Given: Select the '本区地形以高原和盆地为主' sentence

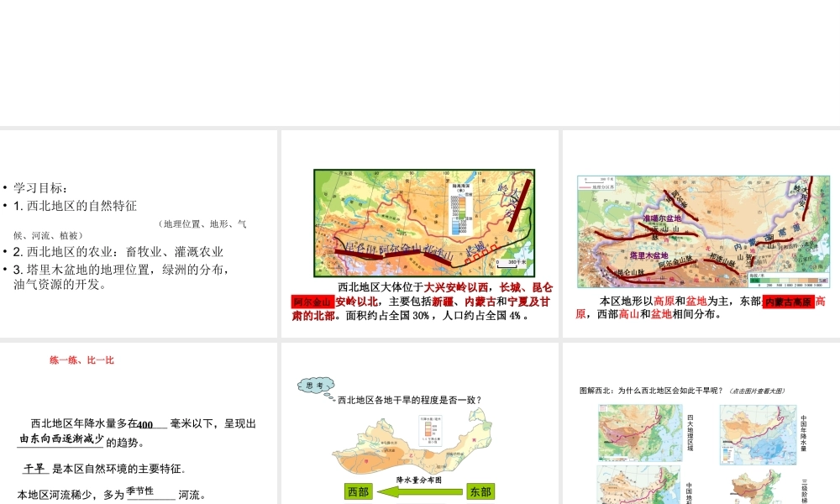Looking at the screenshot, I should pyautogui.click(x=664, y=302).
